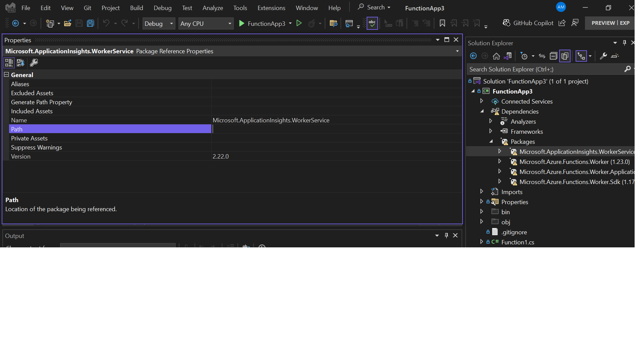Expand the Analyzers node

tap(491, 121)
